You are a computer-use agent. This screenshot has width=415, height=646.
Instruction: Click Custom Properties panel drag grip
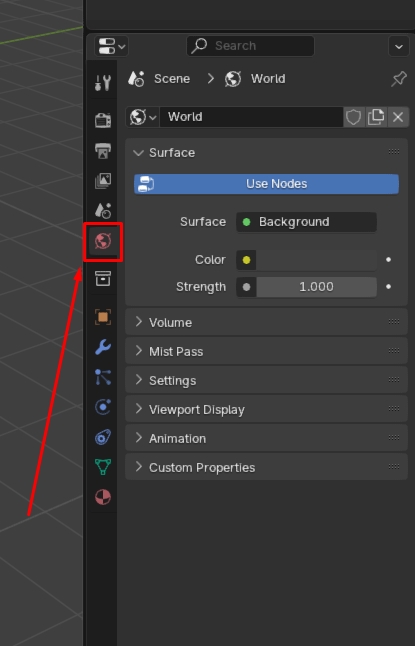(x=394, y=467)
